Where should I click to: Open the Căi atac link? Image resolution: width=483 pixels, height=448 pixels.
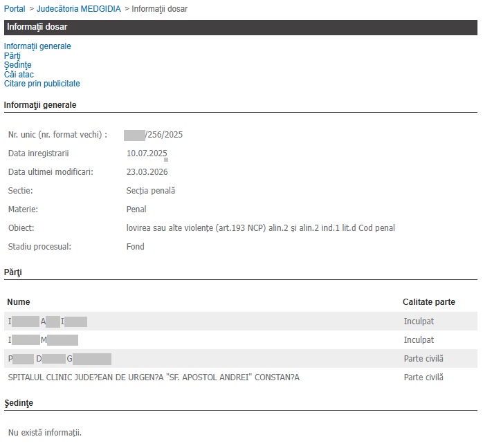(19, 75)
